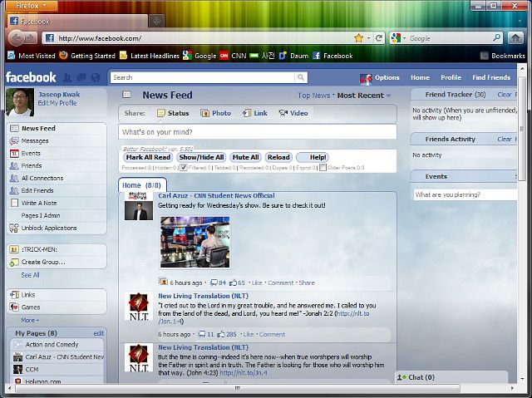Click the Facebook logo

pyautogui.click(x=31, y=77)
